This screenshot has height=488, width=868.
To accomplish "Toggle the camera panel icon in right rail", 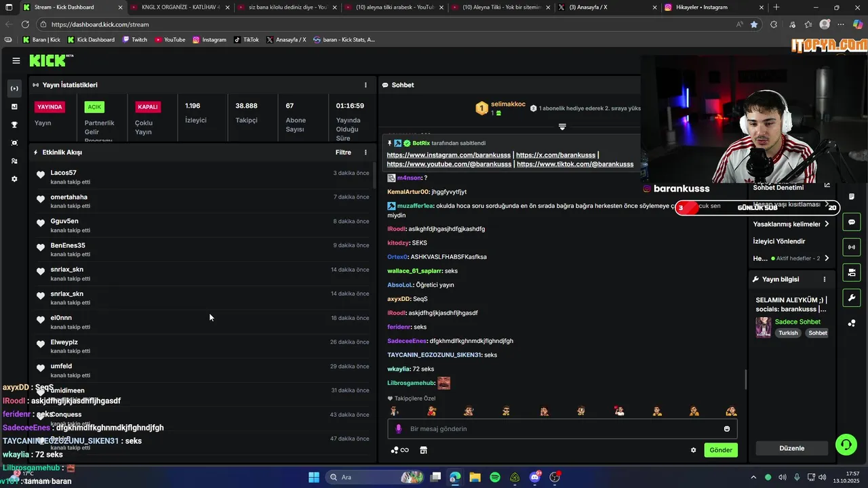I will tap(851, 272).
